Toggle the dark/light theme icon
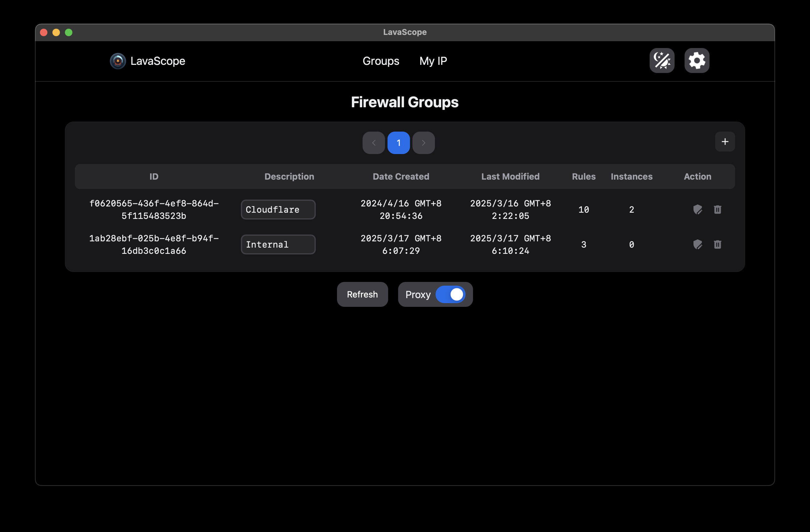The width and height of the screenshot is (810, 532). 661,60
